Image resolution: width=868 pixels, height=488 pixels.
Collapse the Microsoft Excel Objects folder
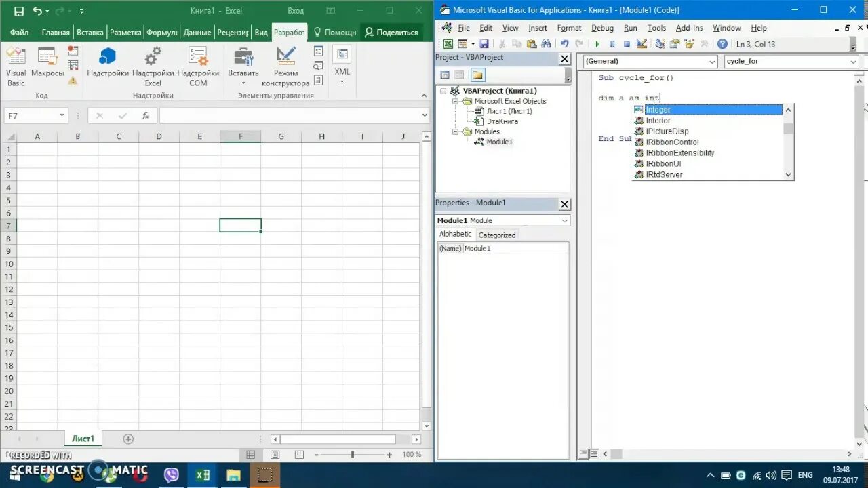click(x=456, y=101)
